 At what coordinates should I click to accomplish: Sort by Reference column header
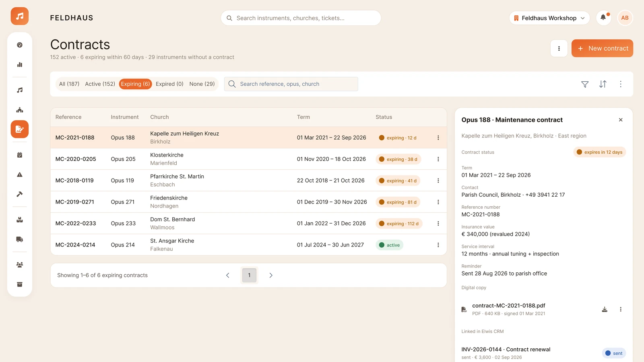pos(68,117)
